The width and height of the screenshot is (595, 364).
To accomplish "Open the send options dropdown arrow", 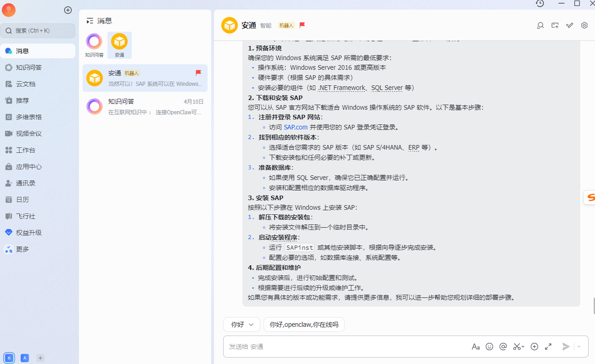I will pyautogui.click(x=578, y=347).
